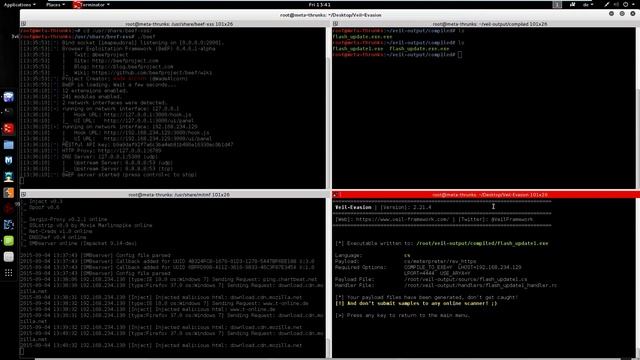Click the Hook URL line for 192.168.234.129
Screen dimensions: 640x360
tap(116, 133)
